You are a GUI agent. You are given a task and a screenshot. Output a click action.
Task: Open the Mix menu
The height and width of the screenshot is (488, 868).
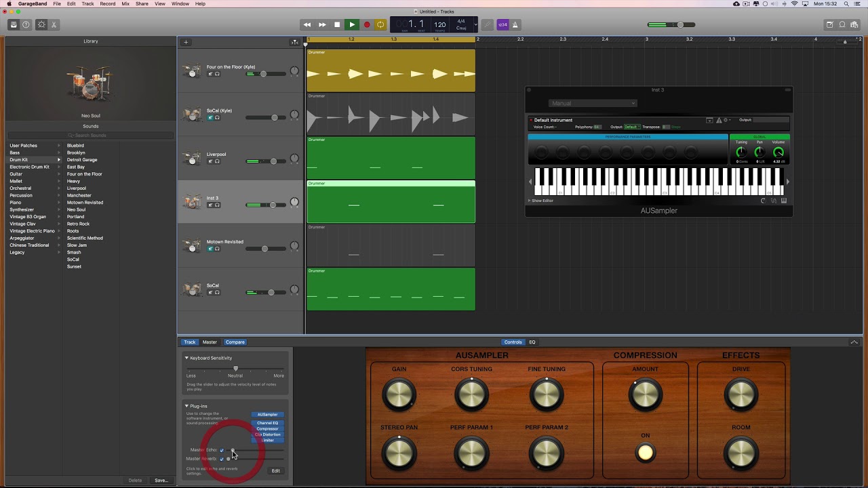125,4
